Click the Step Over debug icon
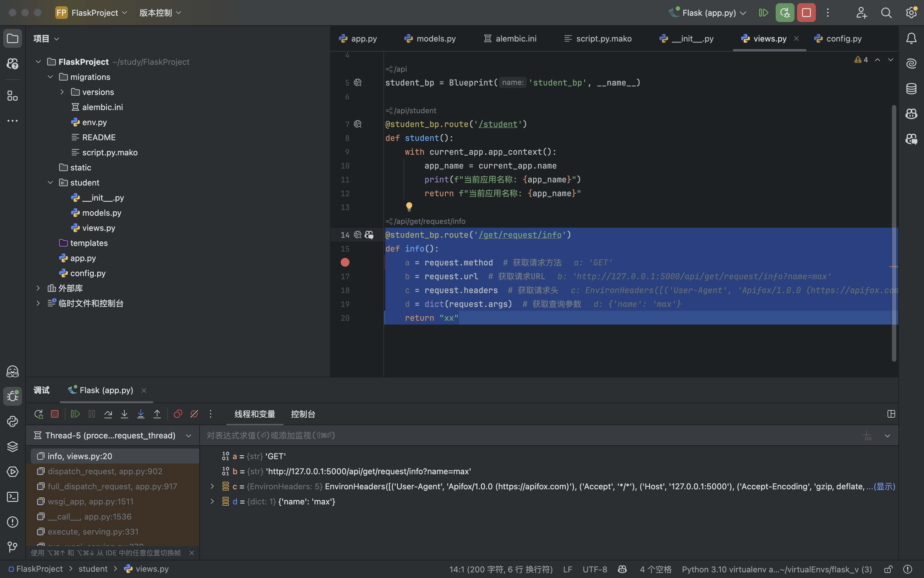This screenshot has height=578, width=924. tap(108, 414)
